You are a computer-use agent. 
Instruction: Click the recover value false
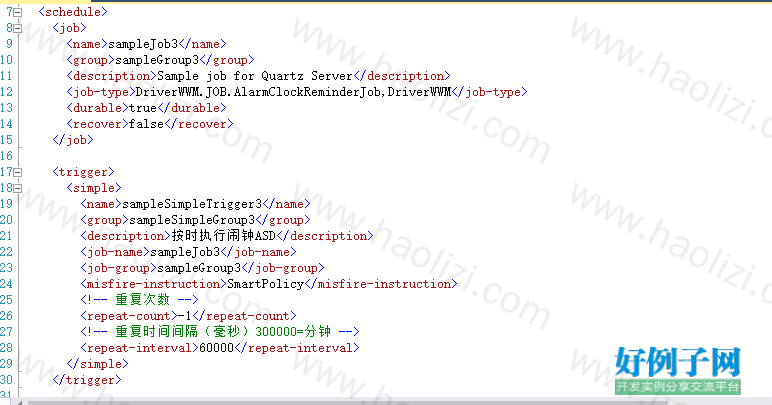pyautogui.click(x=146, y=124)
